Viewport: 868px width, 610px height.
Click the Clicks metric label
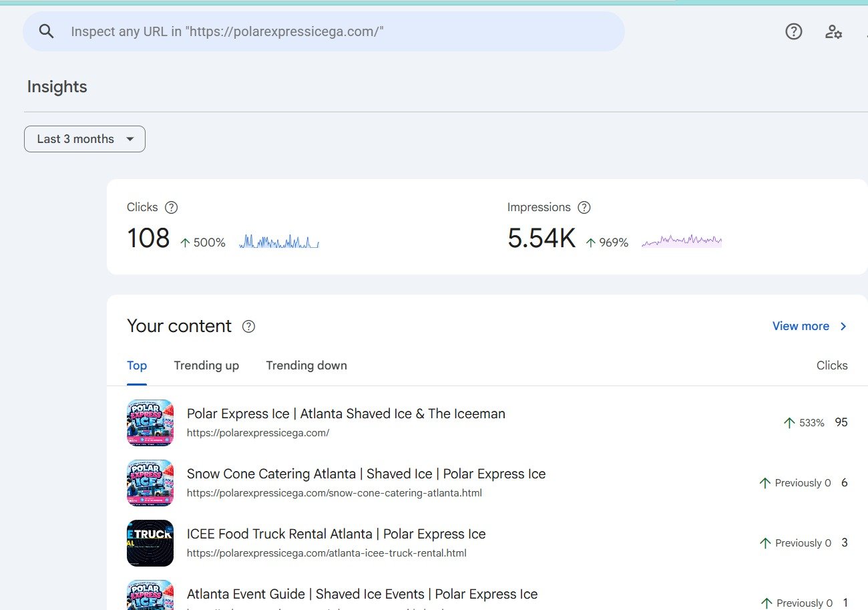(x=142, y=207)
